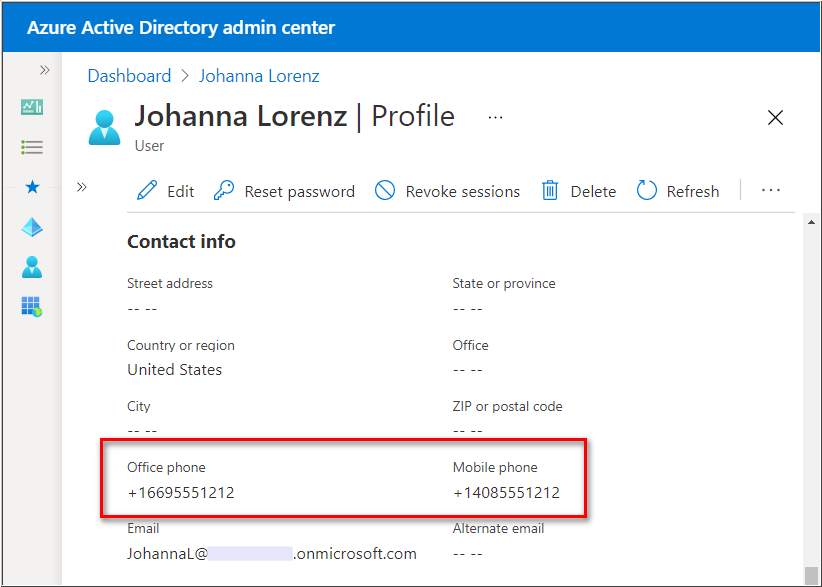Delete the user Johanna Lorenz

(579, 191)
